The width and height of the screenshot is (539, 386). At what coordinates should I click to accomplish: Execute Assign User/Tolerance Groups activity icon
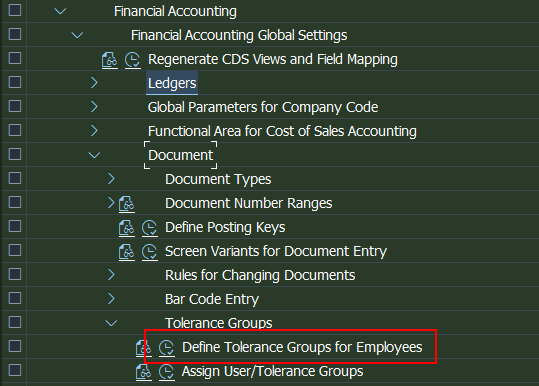pos(167,372)
